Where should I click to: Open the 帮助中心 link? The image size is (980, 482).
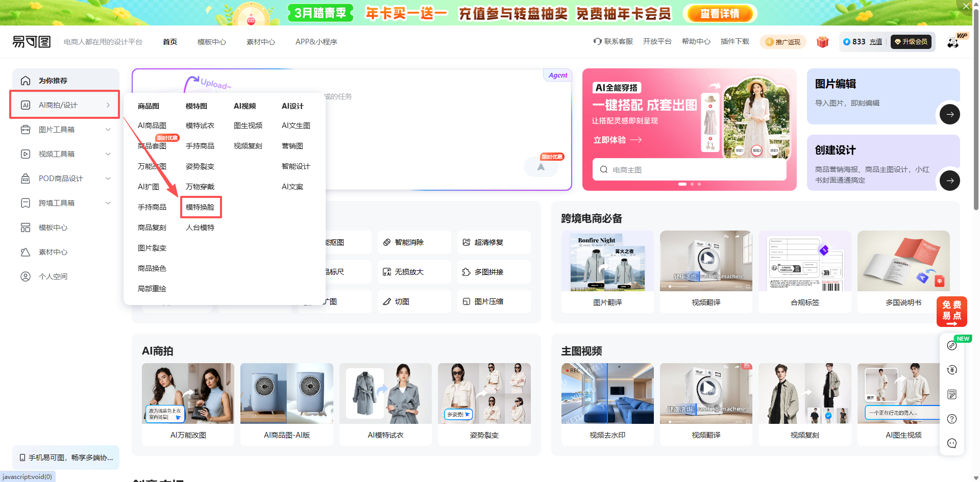point(696,41)
